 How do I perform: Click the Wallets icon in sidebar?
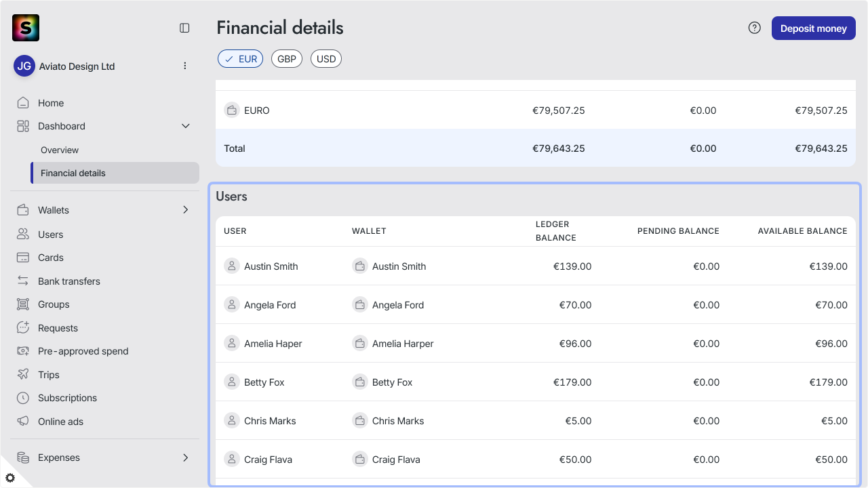23,210
